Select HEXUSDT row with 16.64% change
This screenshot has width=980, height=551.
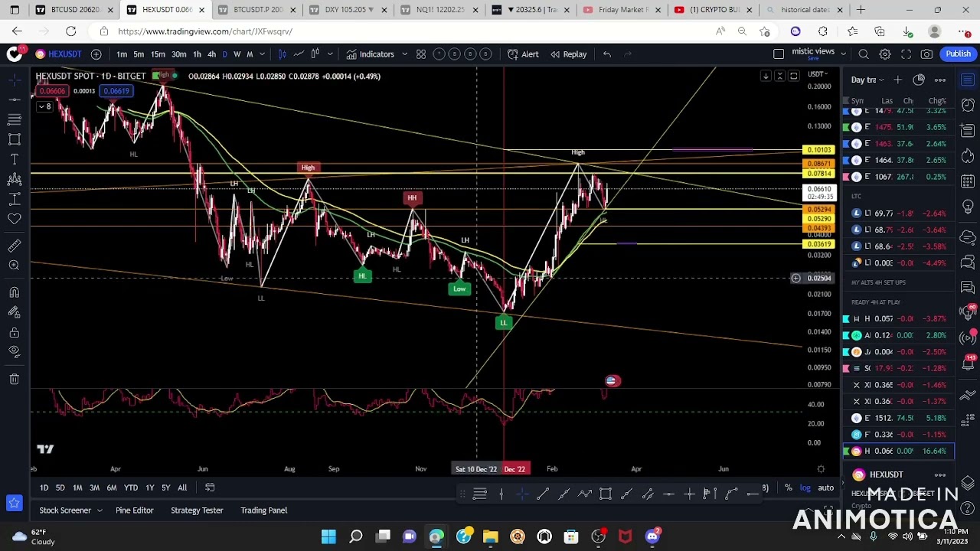click(x=899, y=452)
